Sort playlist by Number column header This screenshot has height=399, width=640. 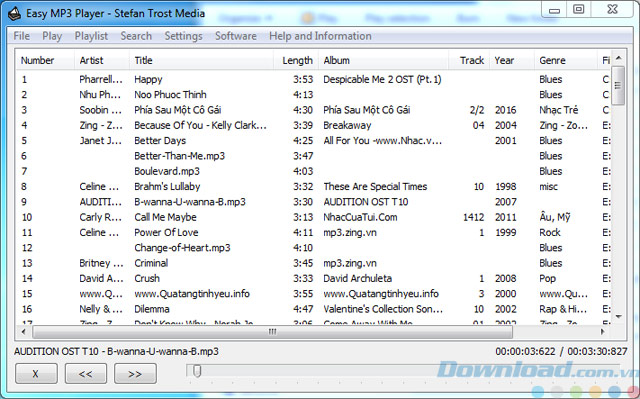tap(45, 60)
